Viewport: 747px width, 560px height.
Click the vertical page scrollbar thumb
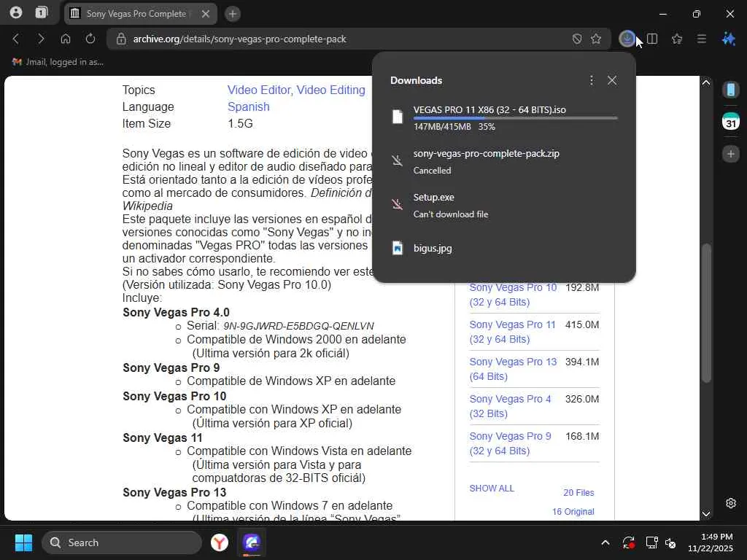coord(706,313)
